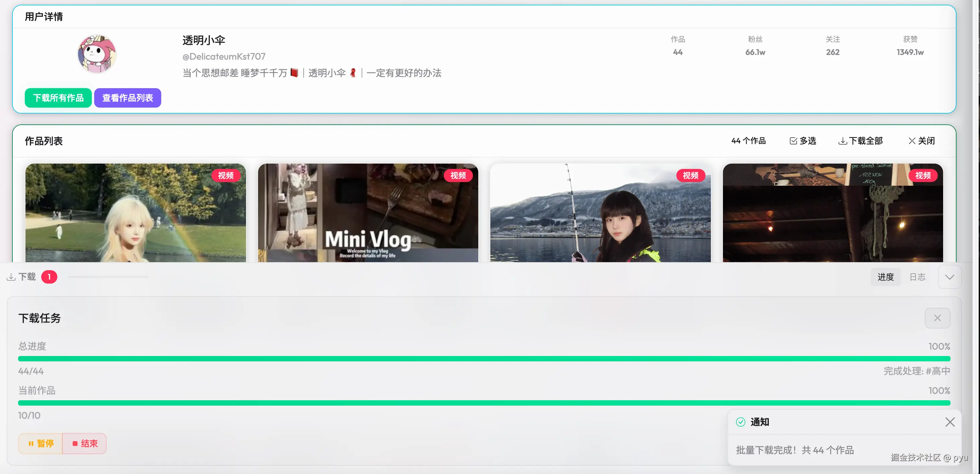
Task: Switch to the 日志 tab
Action: (x=917, y=277)
